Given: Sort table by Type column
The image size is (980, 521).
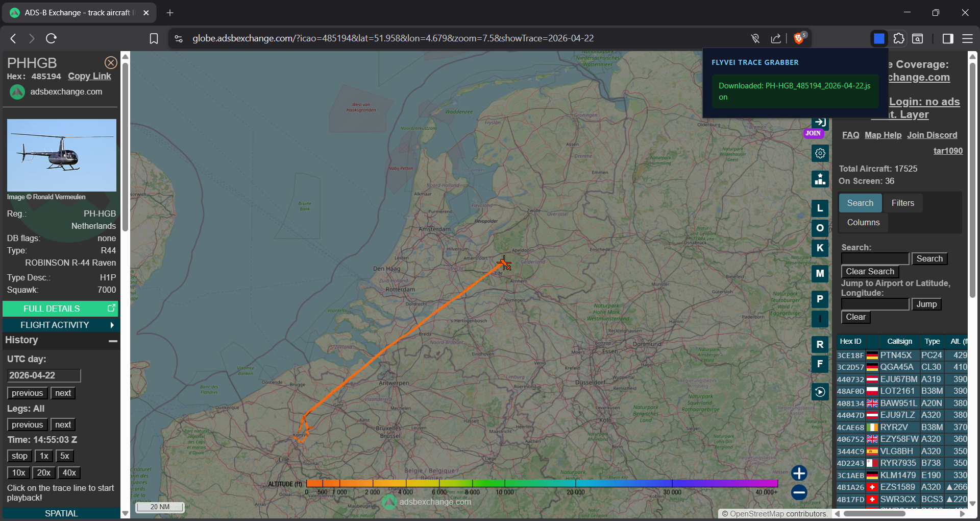Looking at the screenshot, I should coord(932,341).
